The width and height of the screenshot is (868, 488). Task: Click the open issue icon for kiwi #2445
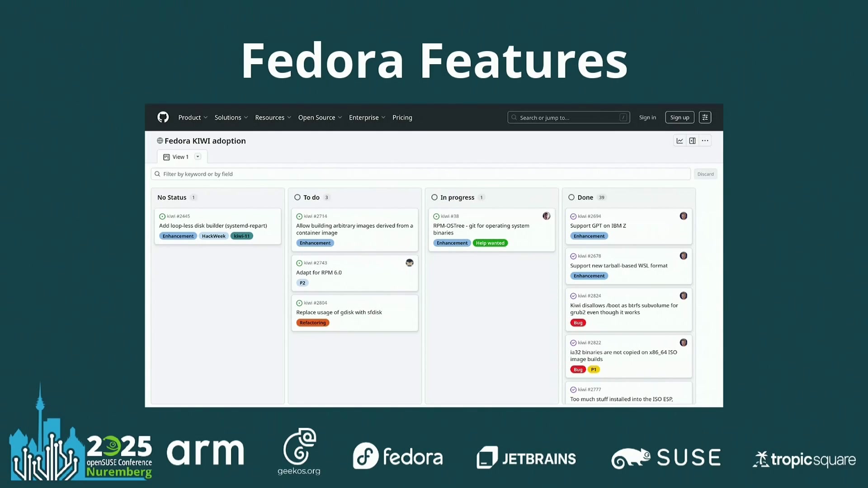pyautogui.click(x=162, y=216)
